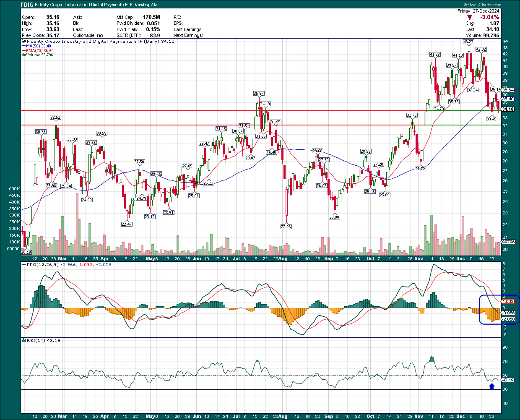Image resolution: width=520 pixels, height=420 pixels.
Task: Click the MA(50) 35.40 legend entry
Action: 36,46
